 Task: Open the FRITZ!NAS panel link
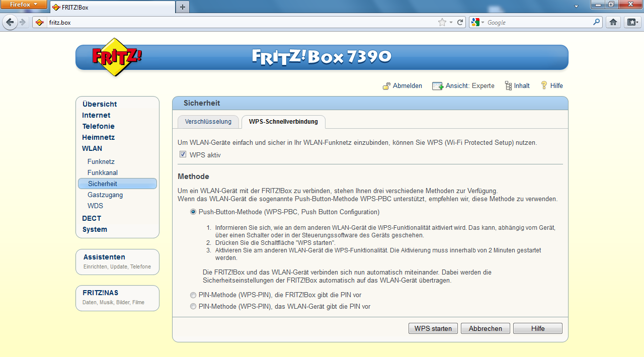101,293
